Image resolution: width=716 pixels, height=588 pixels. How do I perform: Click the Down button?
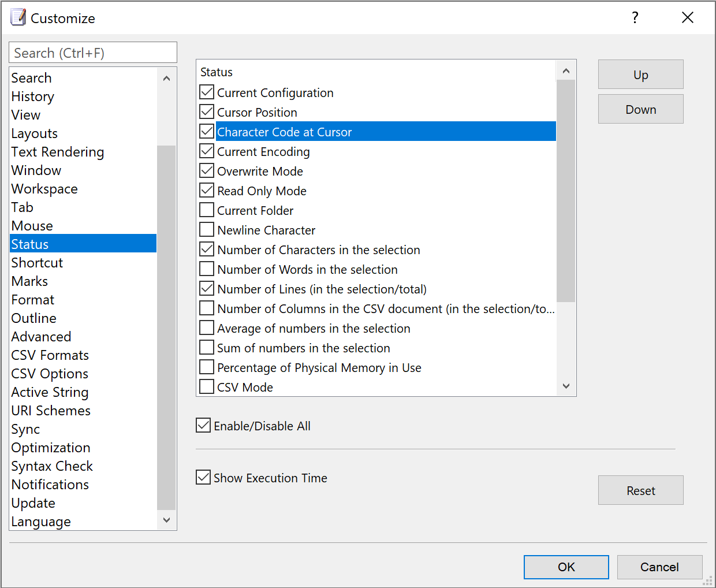(641, 109)
